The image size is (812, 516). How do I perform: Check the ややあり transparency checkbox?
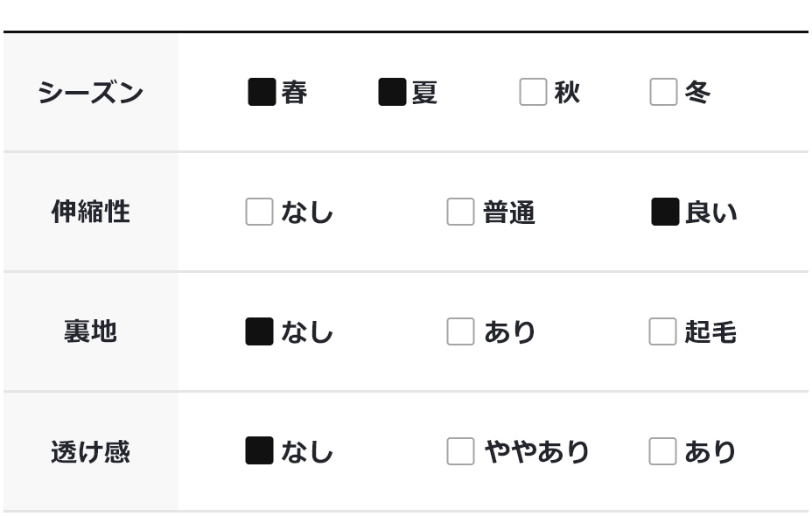pos(460,451)
